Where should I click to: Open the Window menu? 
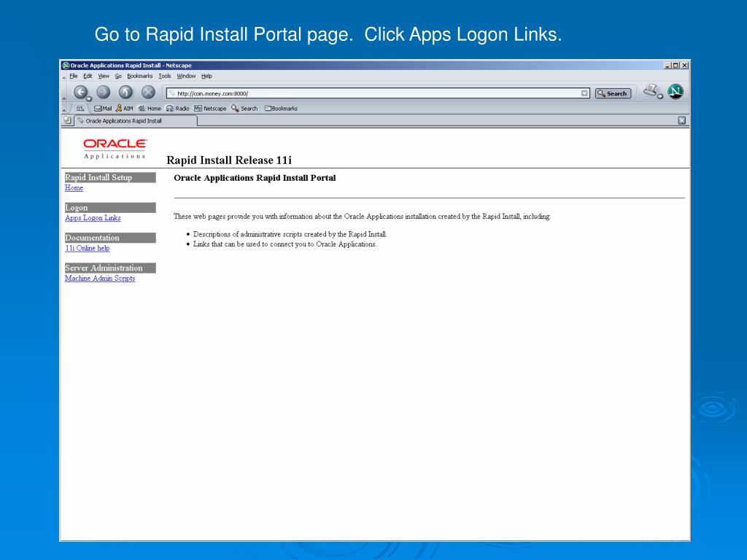click(x=186, y=76)
